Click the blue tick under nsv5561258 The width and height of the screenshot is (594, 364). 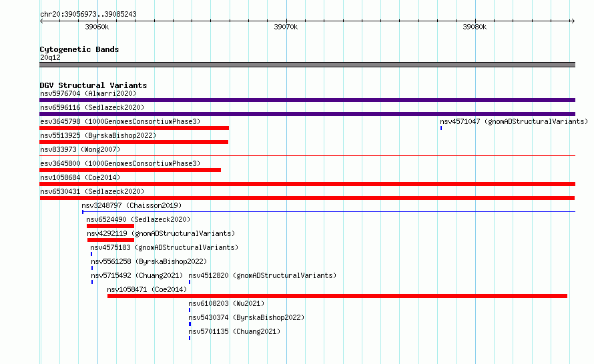tap(92, 268)
